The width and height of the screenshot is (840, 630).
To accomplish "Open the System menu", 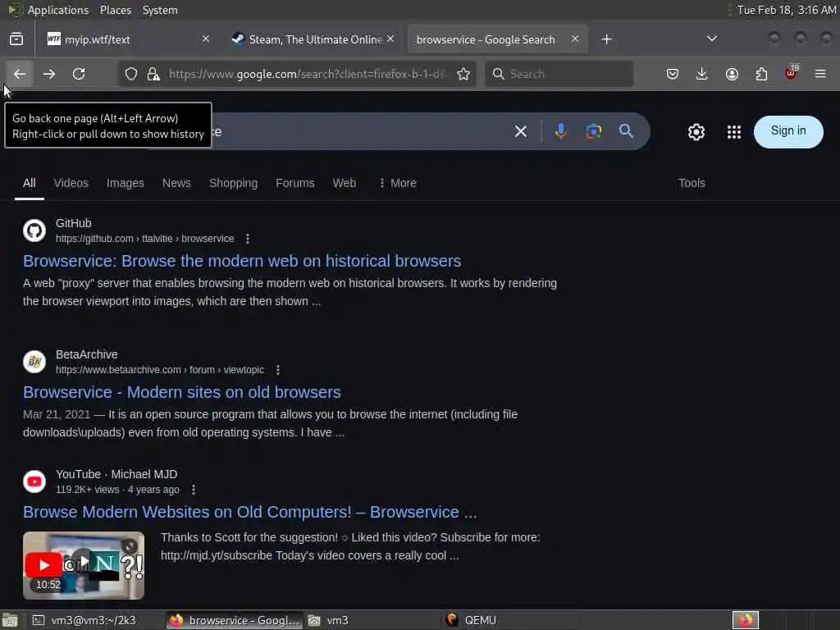I will (160, 10).
